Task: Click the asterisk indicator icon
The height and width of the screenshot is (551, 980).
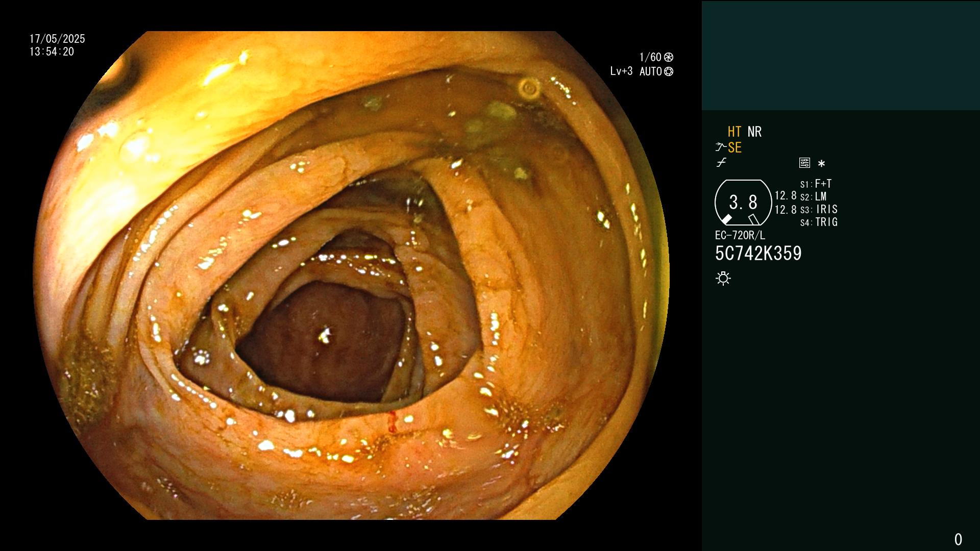Action: (821, 163)
